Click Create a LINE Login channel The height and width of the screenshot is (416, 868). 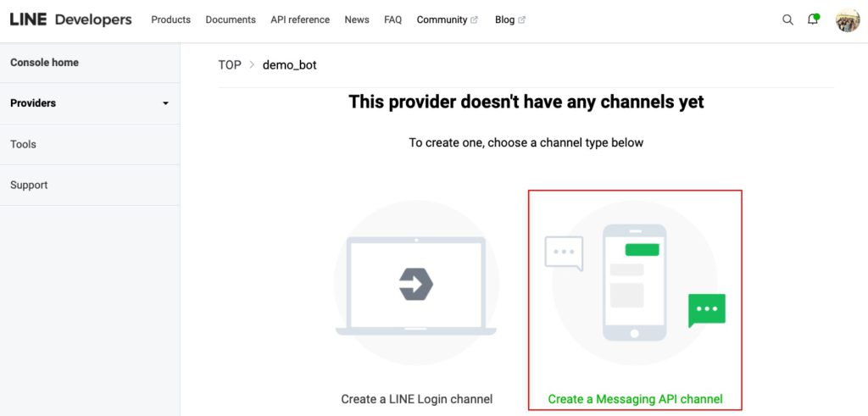(x=417, y=399)
